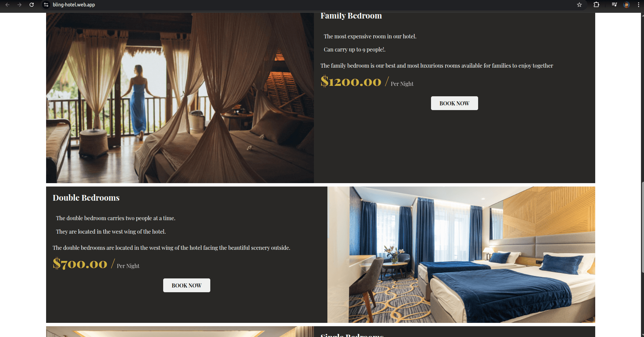The image size is (644, 337).
Task: Open the browser profile avatar
Action: [x=627, y=5]
